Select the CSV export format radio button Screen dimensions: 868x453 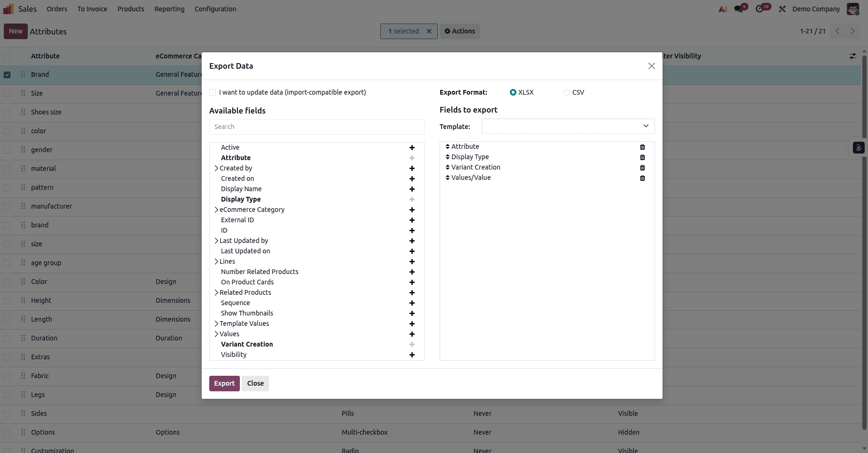click(567, 92)
